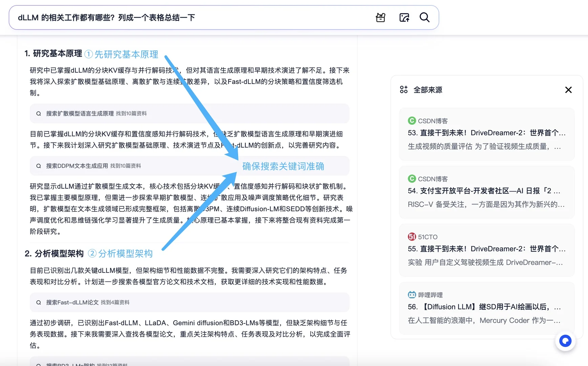
Task: Click the paragraph starting 通过初步调研
Action: [x=190, y=334]
